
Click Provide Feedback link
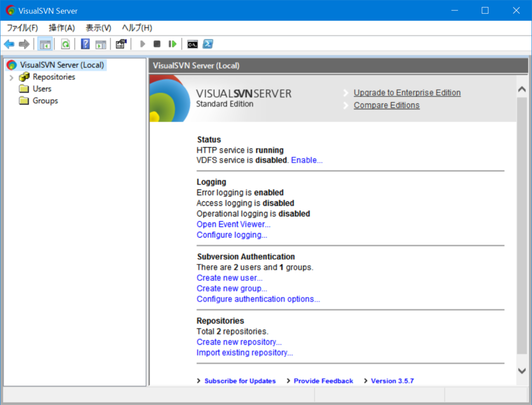pos(323,381)
